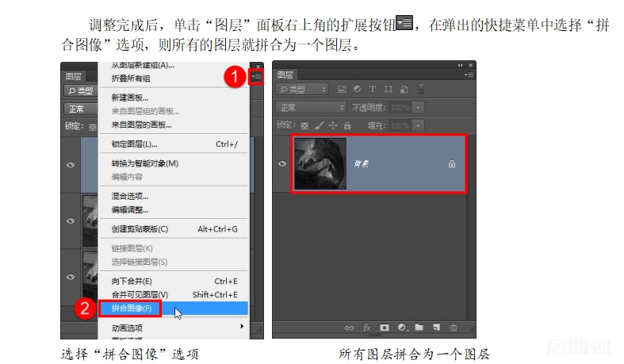Collapse the right Layers panel with double-arrow icon
Viewport: 624px width, 364px height.
460,65
